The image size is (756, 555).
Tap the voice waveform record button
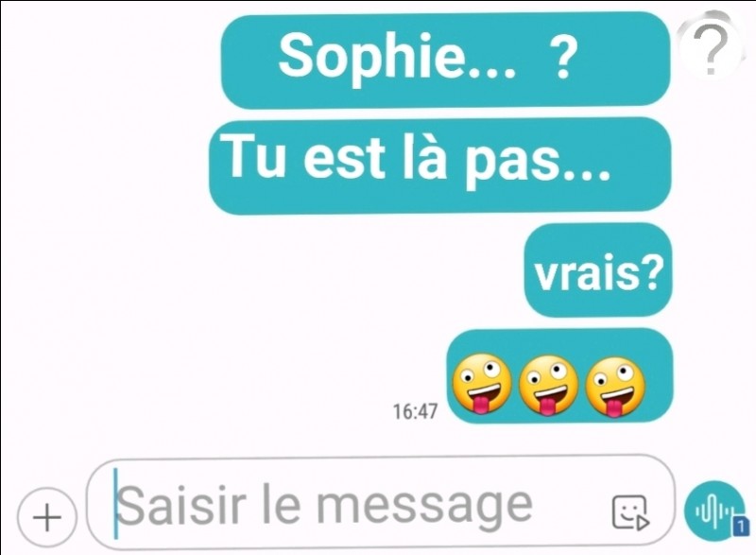click(x=715, y=512)
